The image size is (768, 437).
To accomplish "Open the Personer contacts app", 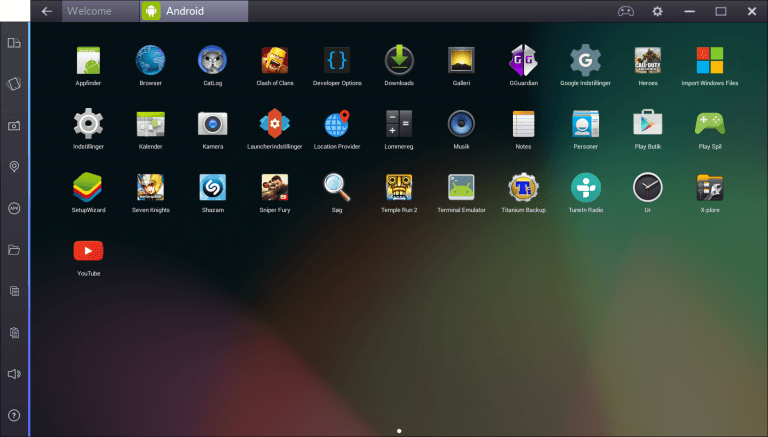I will point(585,123).
